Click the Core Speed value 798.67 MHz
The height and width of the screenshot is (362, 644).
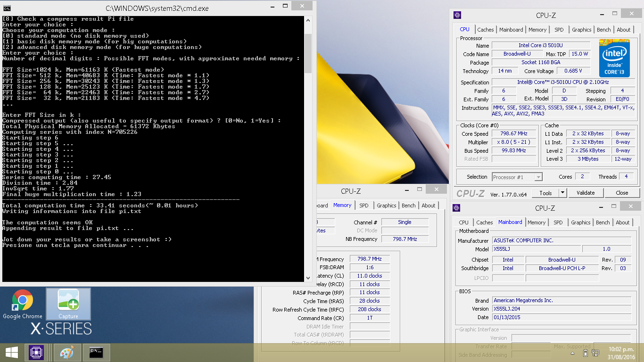[x=514, y=134]
